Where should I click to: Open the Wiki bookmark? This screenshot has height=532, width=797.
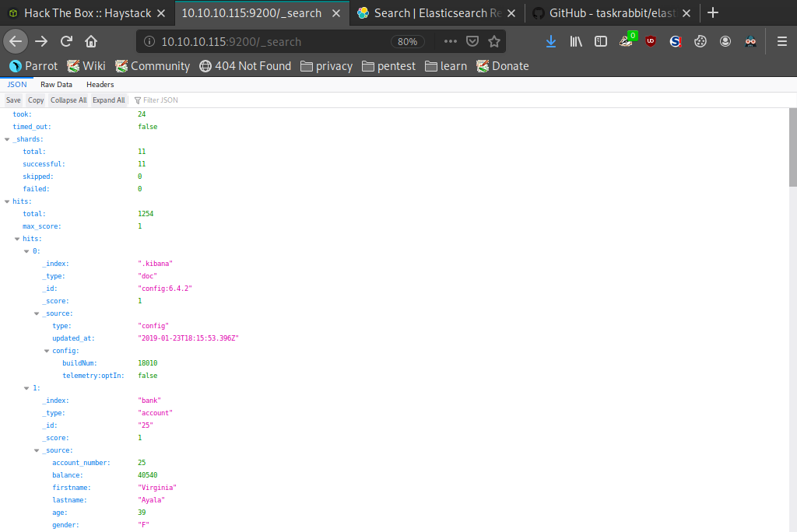(x=86, y=66)
